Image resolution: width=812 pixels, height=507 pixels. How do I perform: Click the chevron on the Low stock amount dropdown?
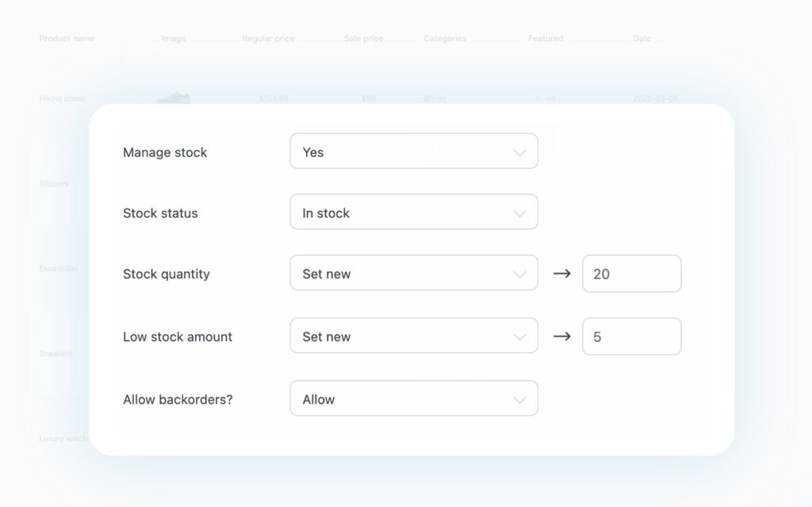tap(519, 336)
